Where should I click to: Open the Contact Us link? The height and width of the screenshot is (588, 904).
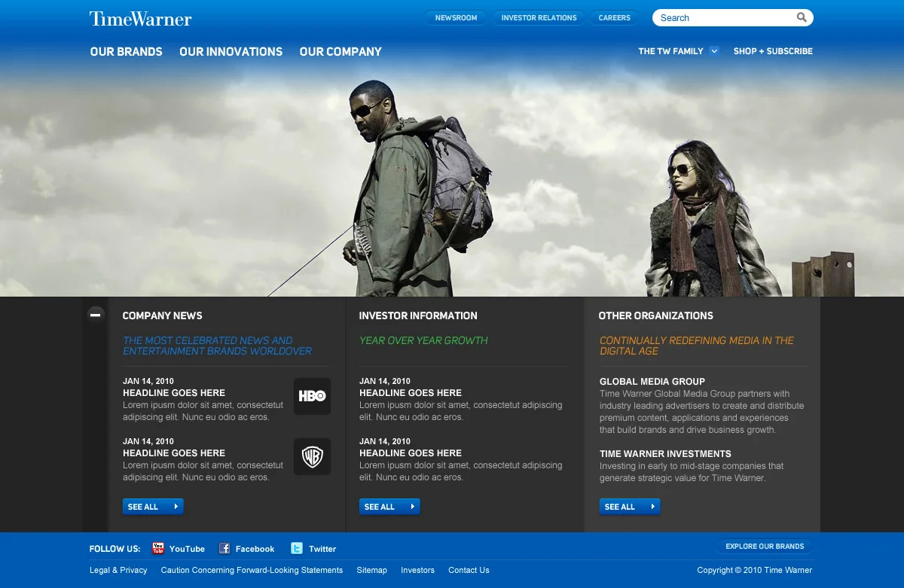pyautogui.click(x=469, y=570)
